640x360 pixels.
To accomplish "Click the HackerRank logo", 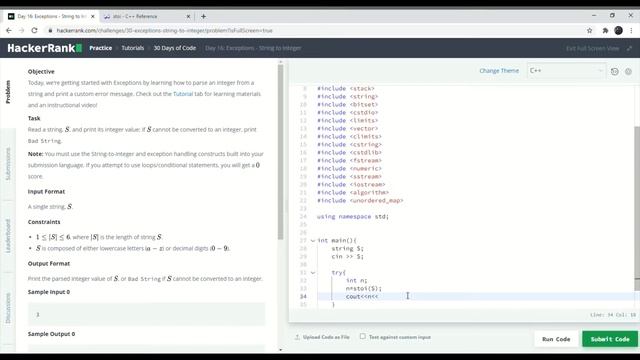I will tap(44, 48).
